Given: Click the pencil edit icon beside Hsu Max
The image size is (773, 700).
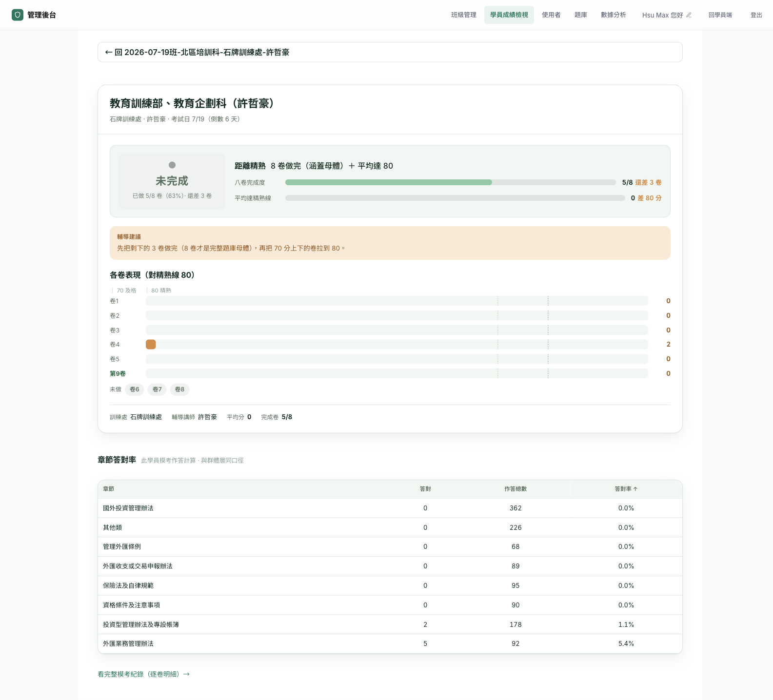Looking at the screenshot, I should point(689,15).
